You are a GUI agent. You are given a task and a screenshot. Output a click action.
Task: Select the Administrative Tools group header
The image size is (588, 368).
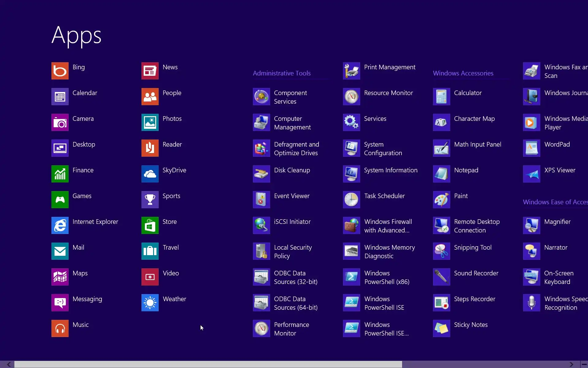[x=281, y=73]
